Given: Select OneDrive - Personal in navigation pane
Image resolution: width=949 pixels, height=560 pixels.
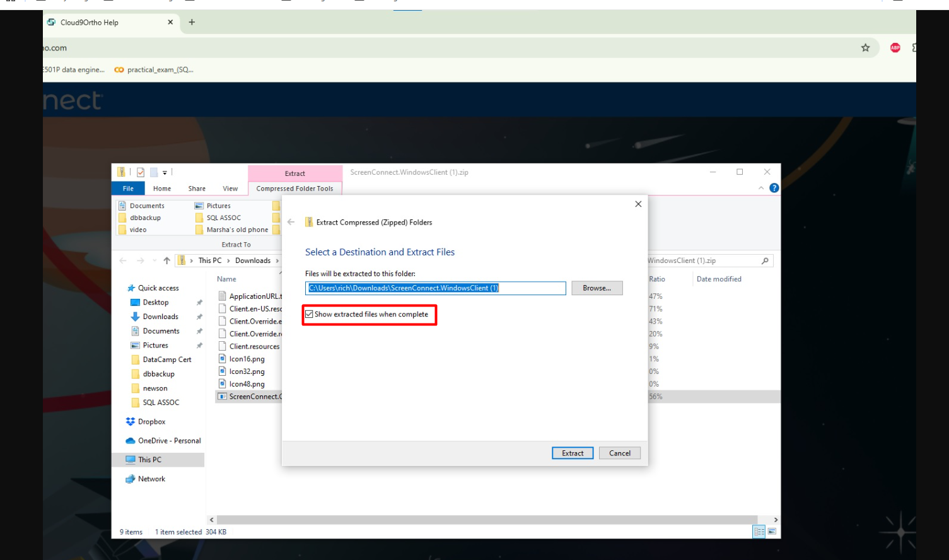Looking at the screenshot, I should pyautogui.click(x=169, y=441).
